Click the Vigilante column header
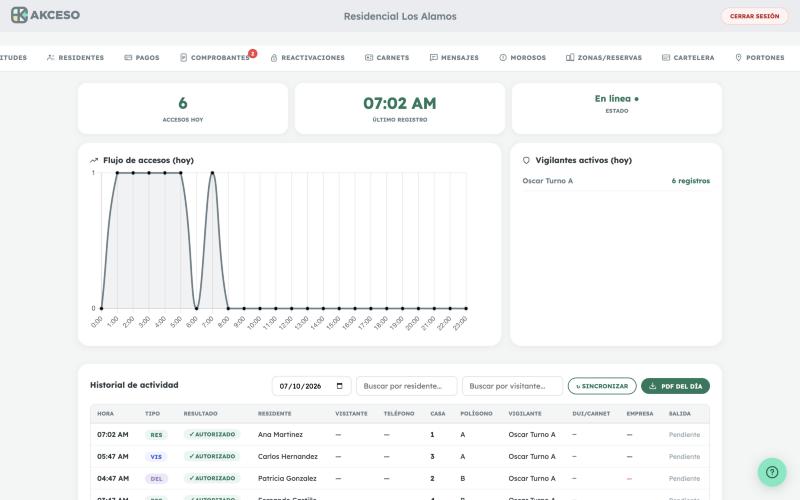 [x=525, y=413]
